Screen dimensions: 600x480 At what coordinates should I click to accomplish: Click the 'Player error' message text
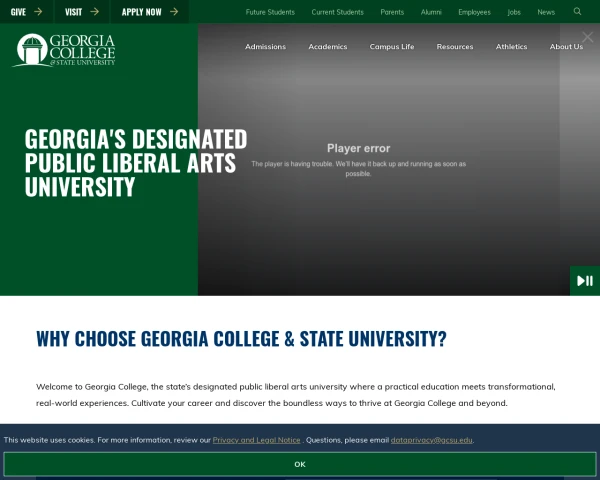[x=359, y=149]
